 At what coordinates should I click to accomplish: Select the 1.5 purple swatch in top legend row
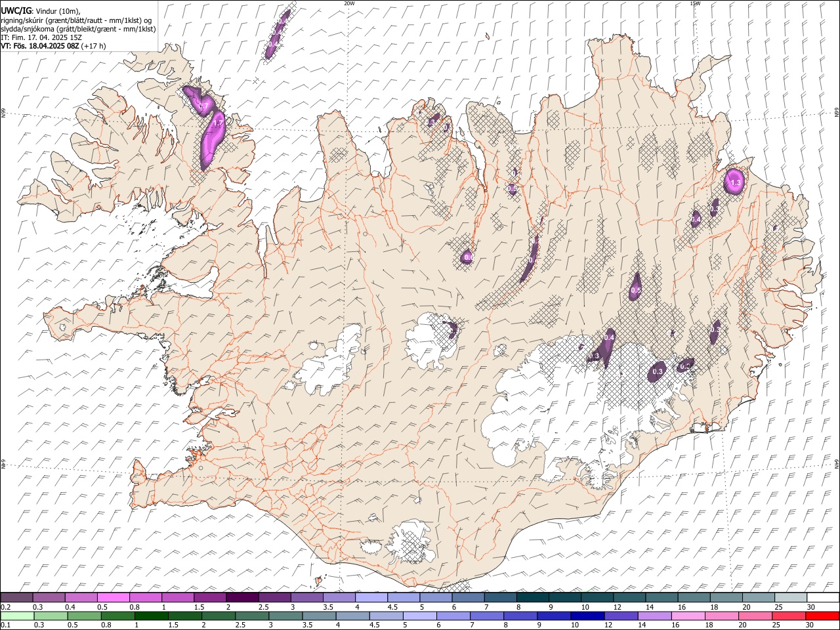pos(210,598)
